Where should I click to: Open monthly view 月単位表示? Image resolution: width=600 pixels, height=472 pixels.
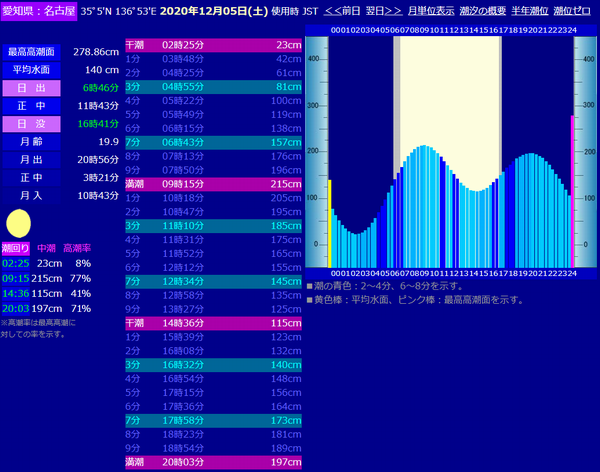tap(431, 11)
